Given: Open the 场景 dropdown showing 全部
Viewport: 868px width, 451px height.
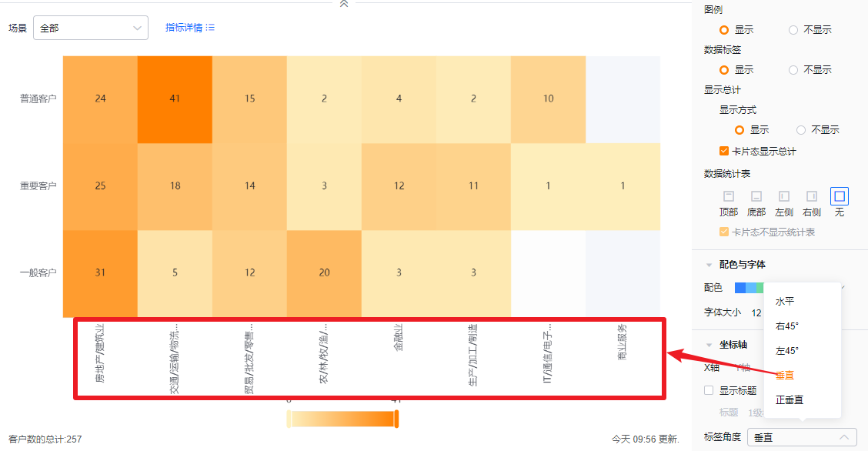Looking at the screenshot, I should (91, 28).
